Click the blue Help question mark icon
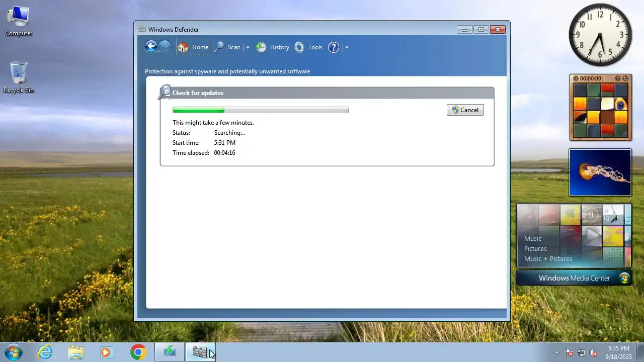The width and height of the screenshot is (644, 362). click(x=334, y=47)
